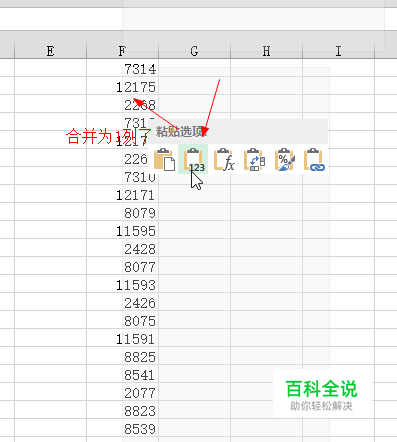Click the cell showing 2428
397x442 pixels.
click(122, 249)
